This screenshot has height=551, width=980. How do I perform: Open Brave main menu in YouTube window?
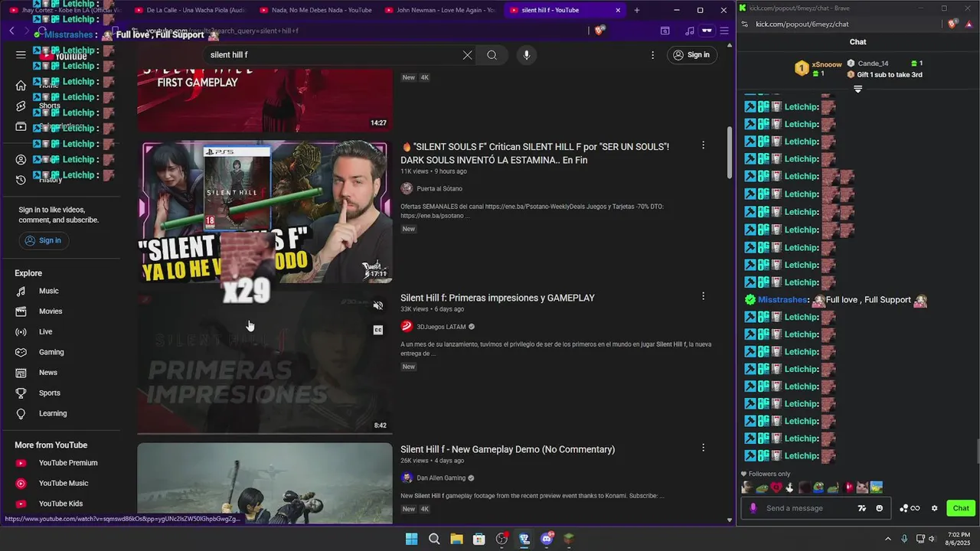pyautogui.click(x=724, y=31)
